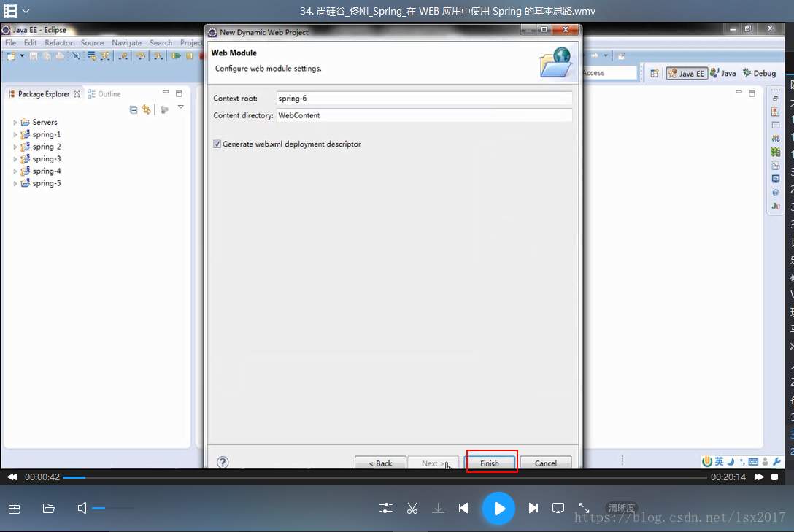Click the yellow Suspend icon in Eclipse toolbar

coord(190,55)
